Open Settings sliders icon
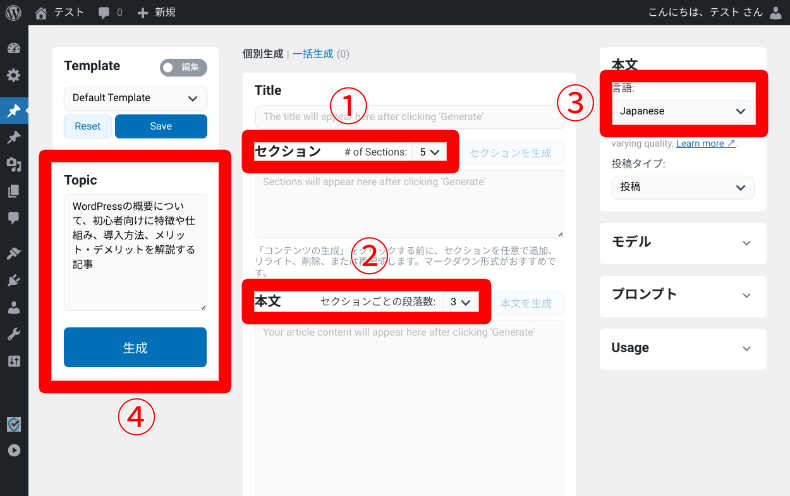This screenshot has height=496, width=790. click(x=14, y=361)
